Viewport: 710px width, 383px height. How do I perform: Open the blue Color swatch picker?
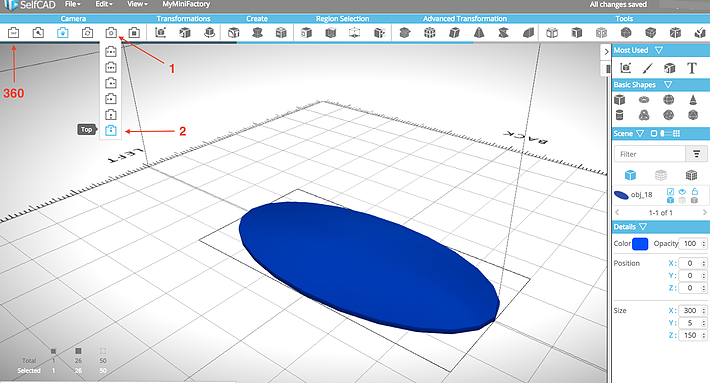(640, 244)
